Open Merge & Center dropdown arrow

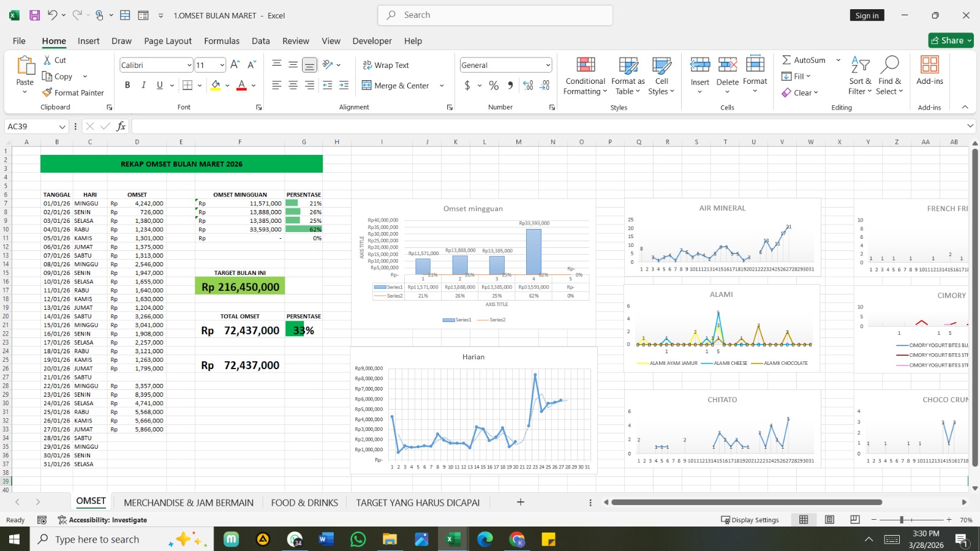442,86
